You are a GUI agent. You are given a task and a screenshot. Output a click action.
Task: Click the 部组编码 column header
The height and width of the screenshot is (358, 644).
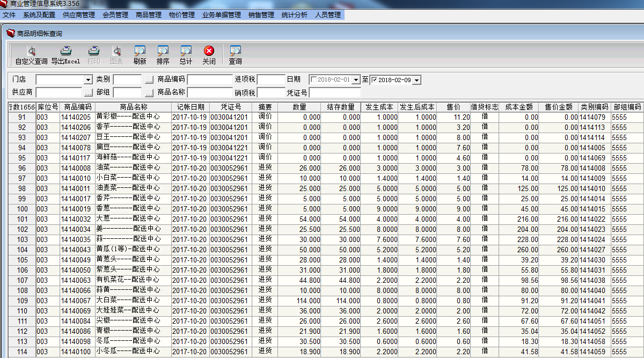coord(627,107)
